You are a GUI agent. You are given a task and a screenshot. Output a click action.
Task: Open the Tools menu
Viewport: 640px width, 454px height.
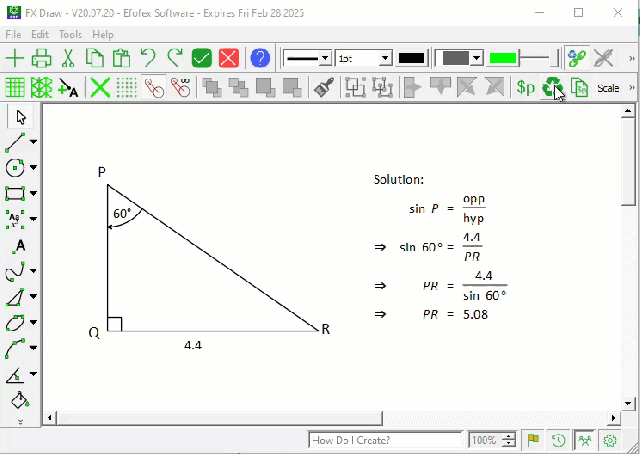(x=70, y=34)
